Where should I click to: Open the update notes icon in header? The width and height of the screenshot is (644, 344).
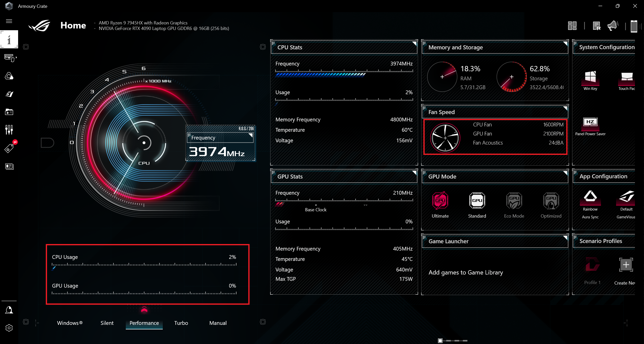596,26
